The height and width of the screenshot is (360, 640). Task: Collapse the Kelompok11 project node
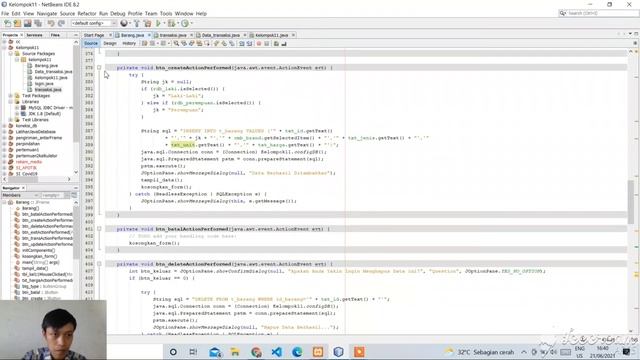point(4,47)
